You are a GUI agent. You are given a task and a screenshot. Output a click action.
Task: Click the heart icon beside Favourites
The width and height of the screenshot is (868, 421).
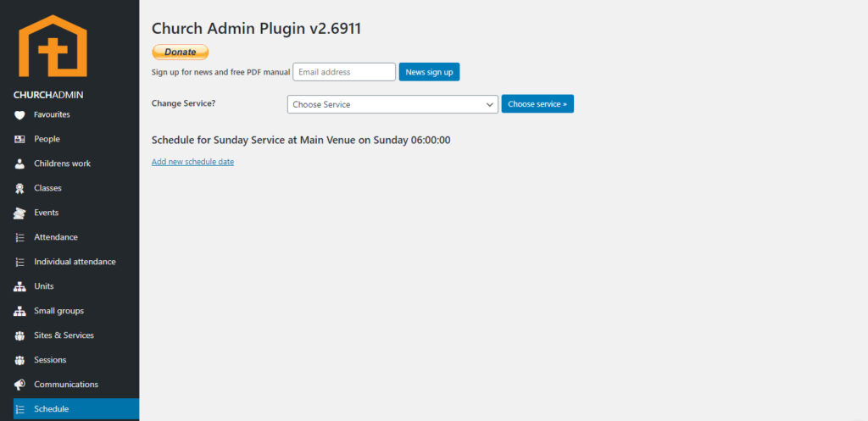coord(19,114)
